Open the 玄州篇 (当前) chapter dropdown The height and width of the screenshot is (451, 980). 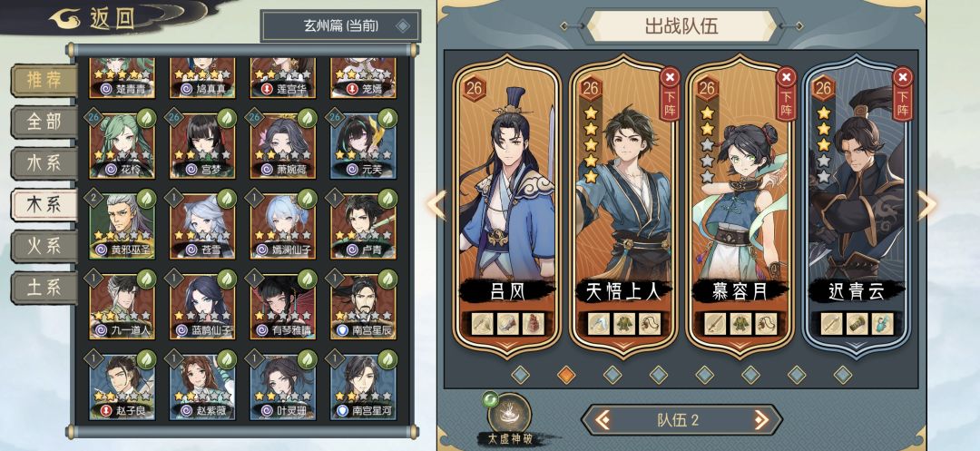click(340, 26)
